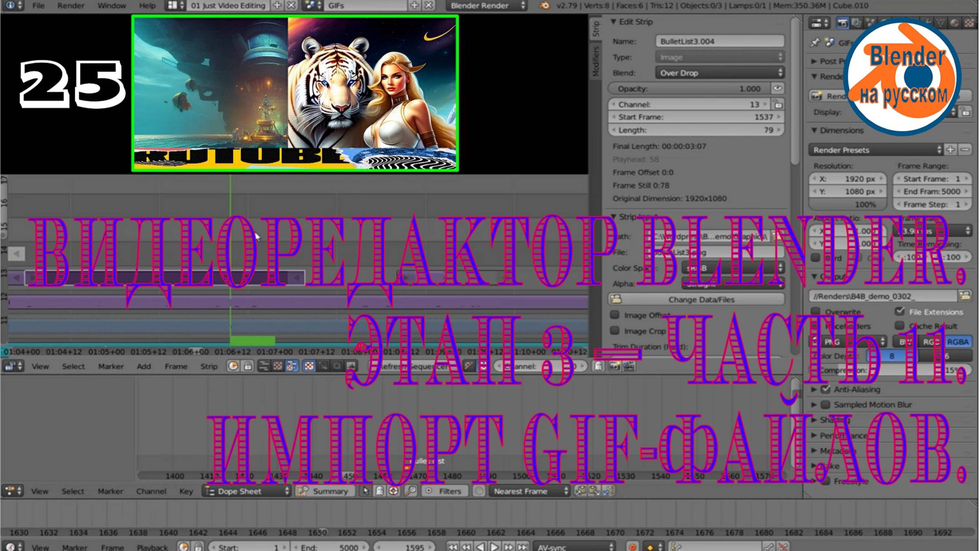Enable the Image Crop checkbox
The height and width of the screenshot is (551, 980).
[x=615, y=331]
